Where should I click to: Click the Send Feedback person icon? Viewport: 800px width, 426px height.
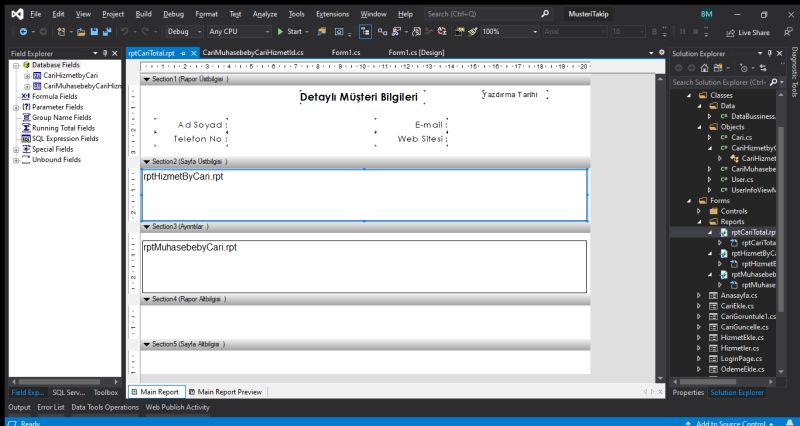pos(788,32)
